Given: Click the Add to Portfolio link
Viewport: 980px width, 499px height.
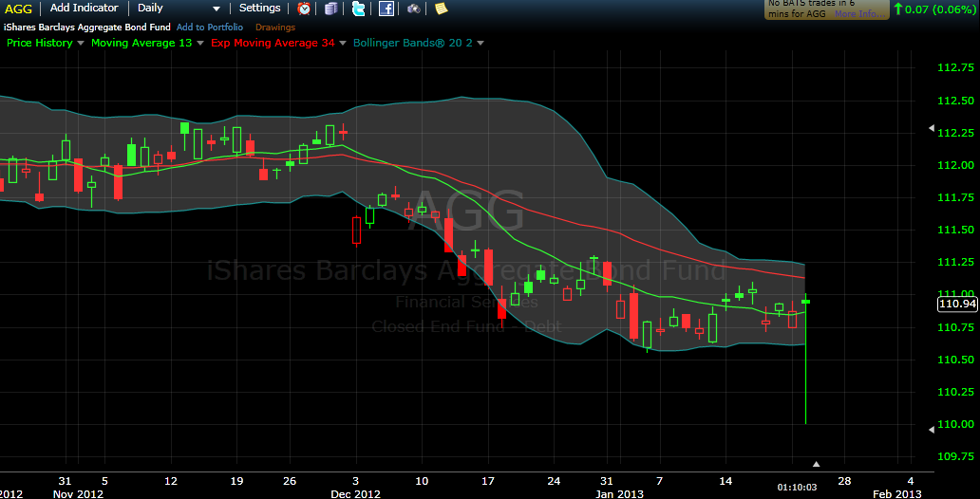Looking at the screenshot, I should point(209,28).
